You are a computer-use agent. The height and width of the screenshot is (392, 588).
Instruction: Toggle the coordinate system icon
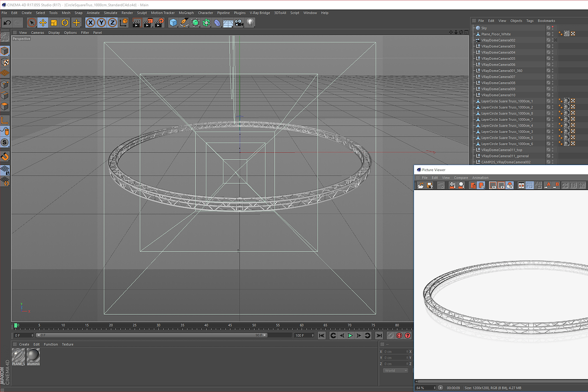tap(123, 23)
